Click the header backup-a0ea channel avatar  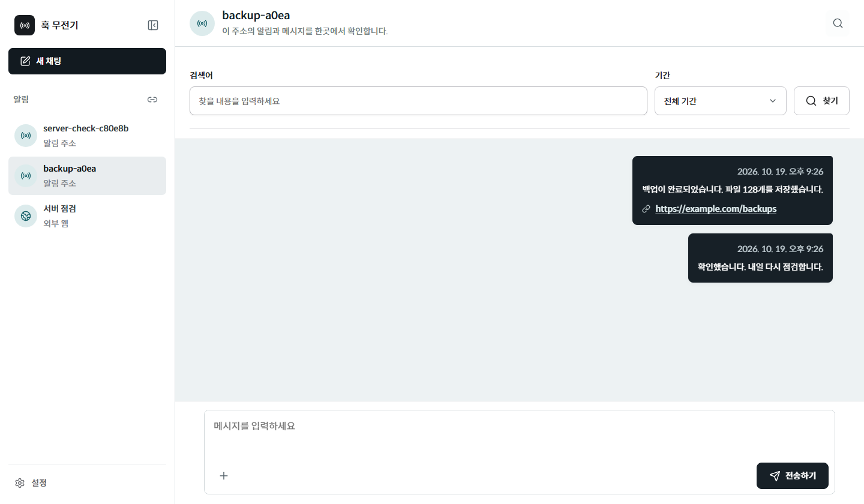pos(202,23)
